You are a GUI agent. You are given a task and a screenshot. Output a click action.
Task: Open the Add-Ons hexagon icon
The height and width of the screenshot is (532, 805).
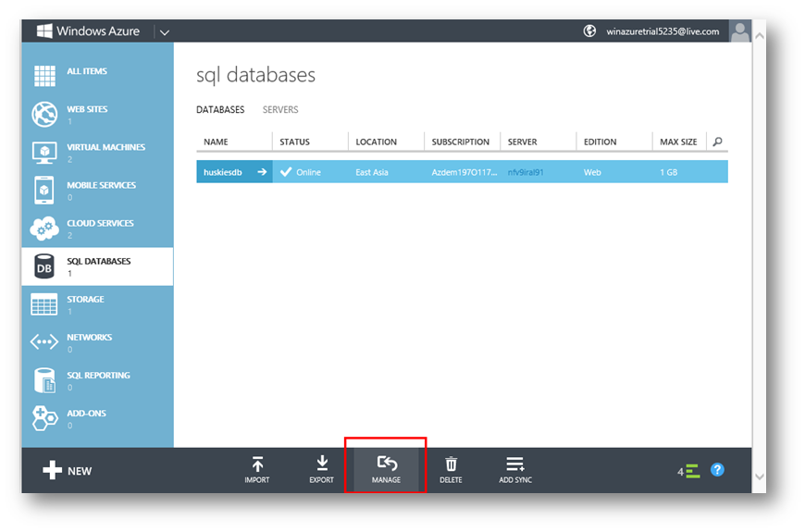coord(44,418)
